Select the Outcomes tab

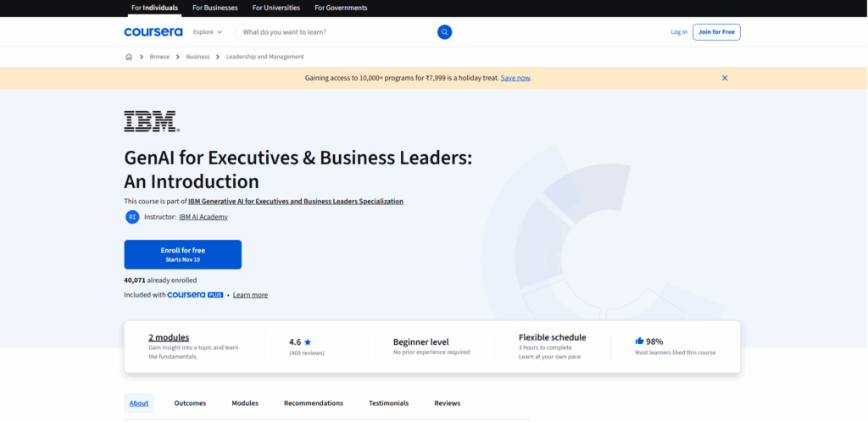click(190, 403)
